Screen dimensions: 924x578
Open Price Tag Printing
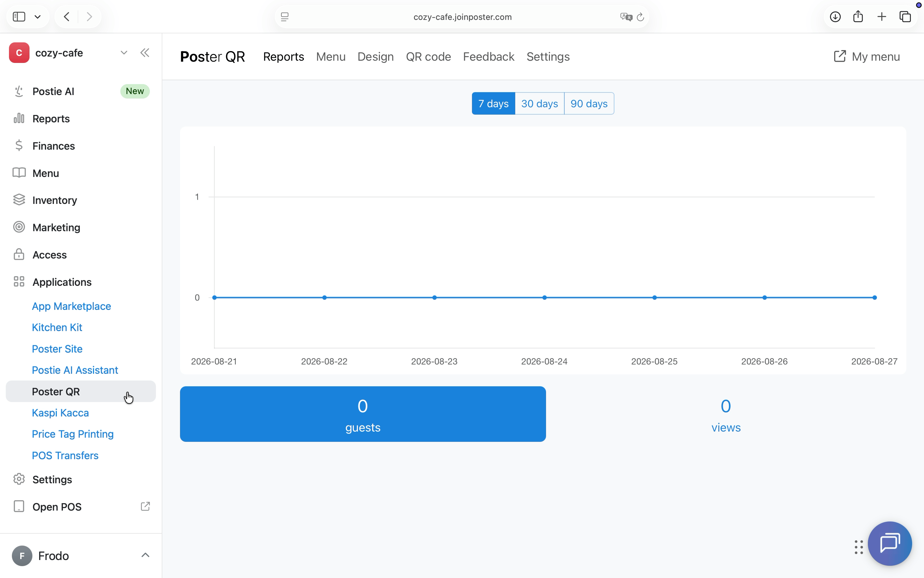point(73,434)
